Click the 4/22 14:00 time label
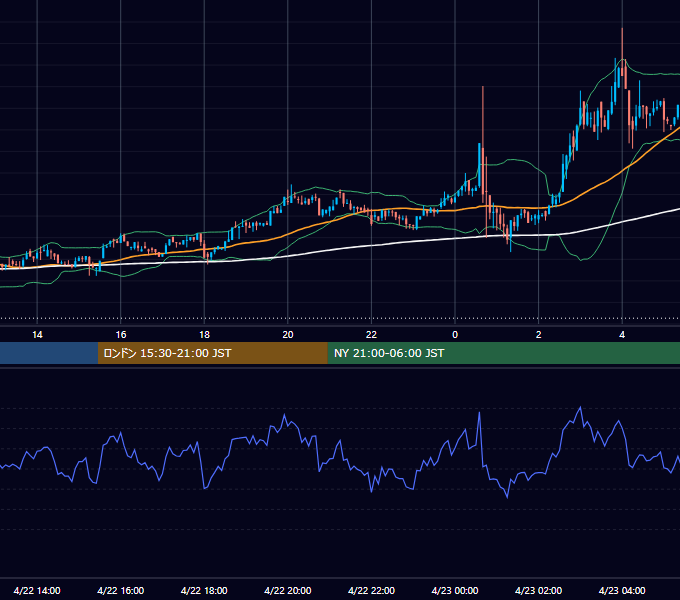 [37, 590]
